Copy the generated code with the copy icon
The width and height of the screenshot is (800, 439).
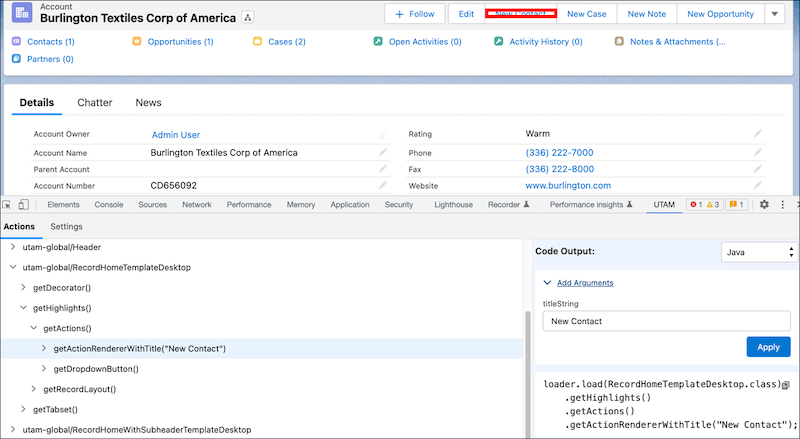[786, 385]
